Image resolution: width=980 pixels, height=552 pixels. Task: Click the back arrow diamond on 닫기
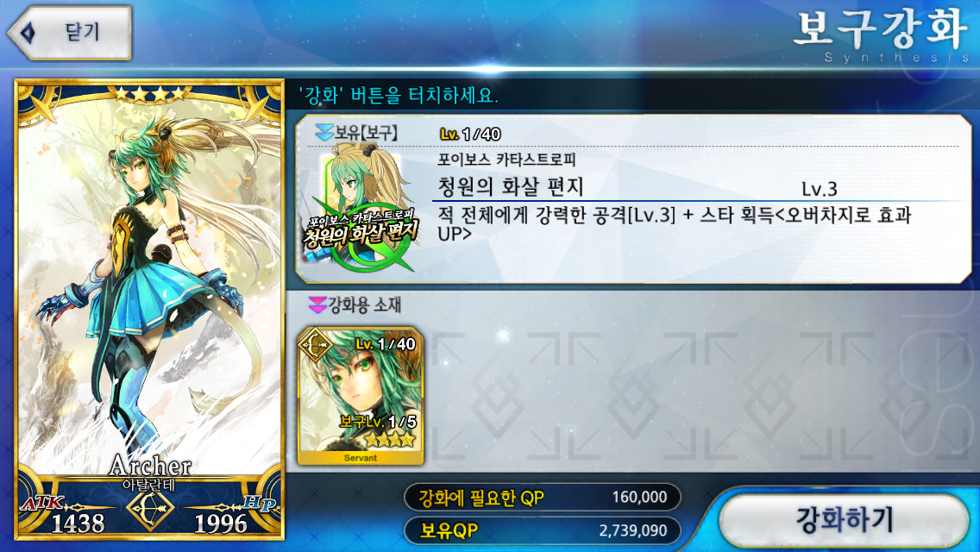pyautogui.click(x=28, y=33)
